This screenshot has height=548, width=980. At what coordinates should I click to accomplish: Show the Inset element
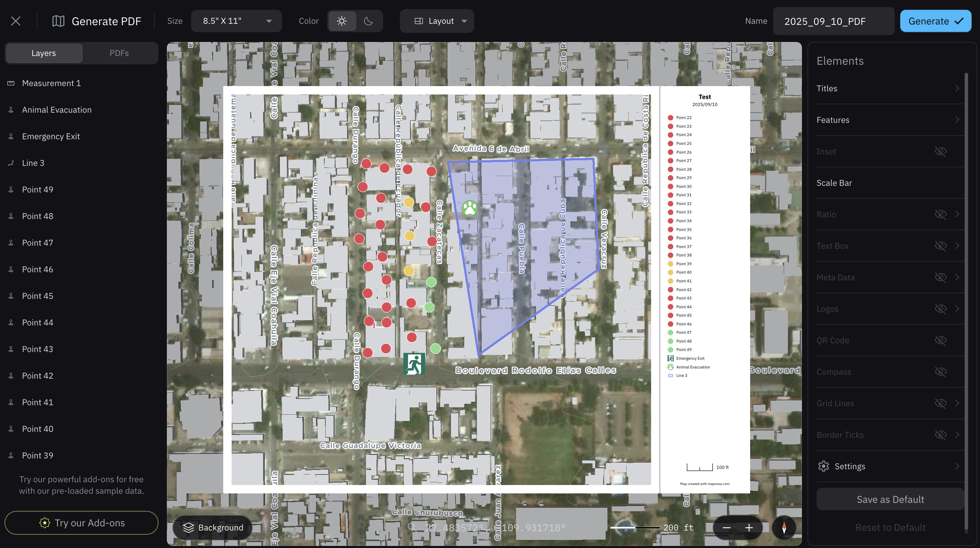coord(940,152)
